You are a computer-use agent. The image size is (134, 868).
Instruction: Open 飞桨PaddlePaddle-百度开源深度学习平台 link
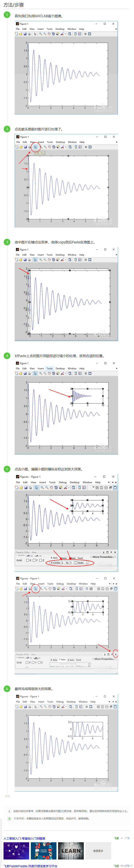click(31, 866)
